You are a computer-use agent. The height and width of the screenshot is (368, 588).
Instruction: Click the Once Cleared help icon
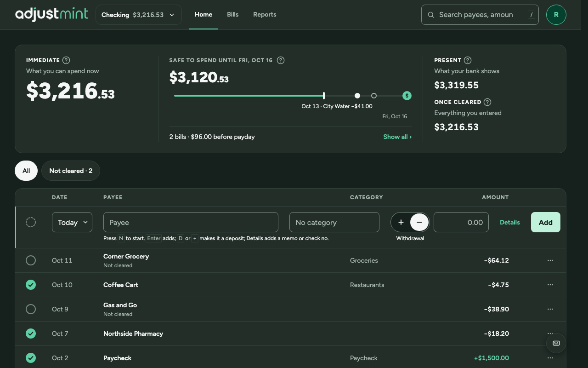coord(487,102)
